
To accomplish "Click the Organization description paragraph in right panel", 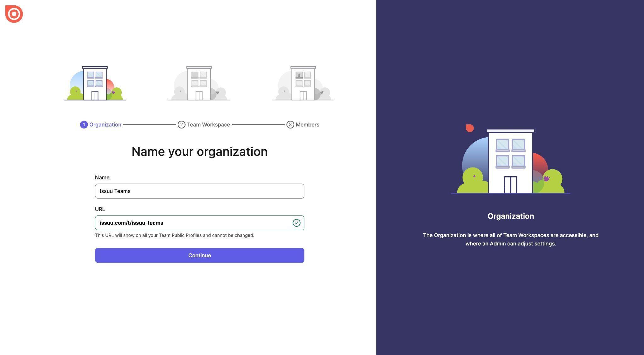I will (x=511, y=239).
